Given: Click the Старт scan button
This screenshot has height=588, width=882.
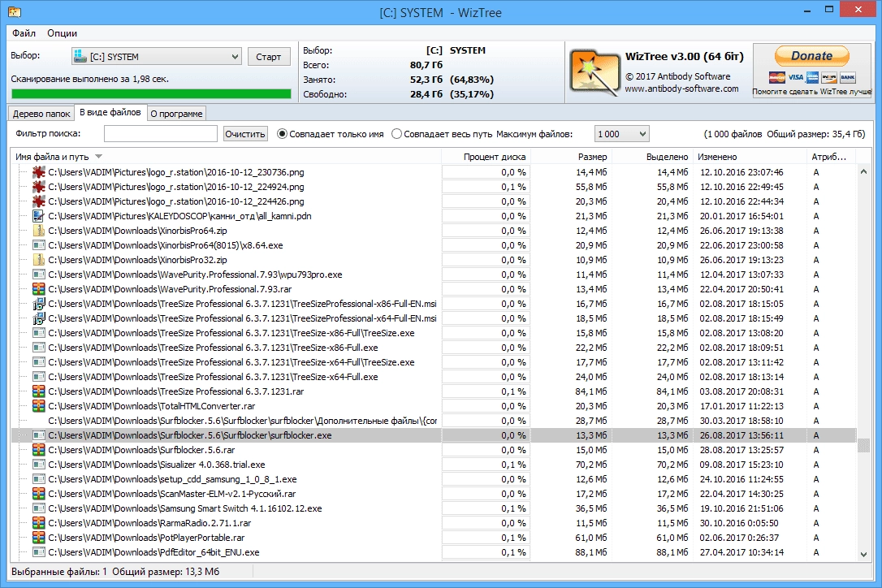Looking at the screenshot, I should pyautogui.click(x=268, y=57).
